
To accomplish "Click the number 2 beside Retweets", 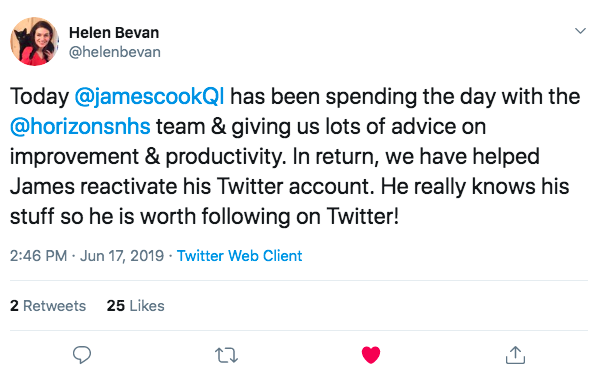I will point(14,306).
